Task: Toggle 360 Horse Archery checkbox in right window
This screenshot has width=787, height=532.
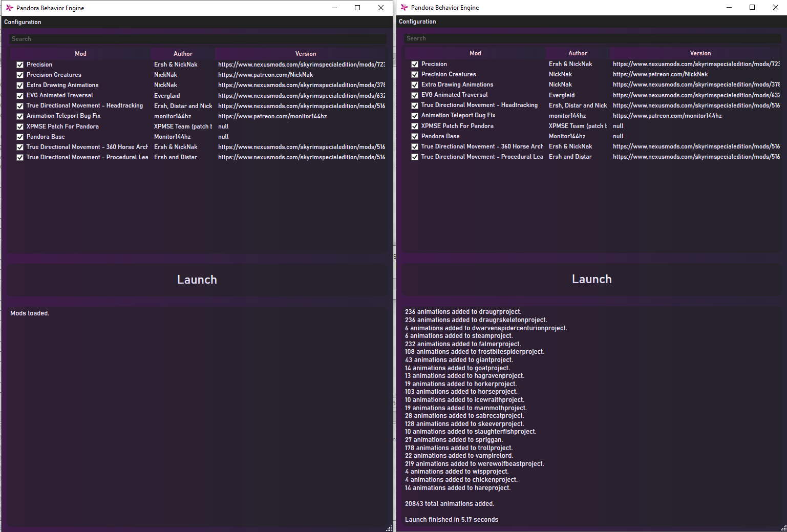Action: pos(415,146)
